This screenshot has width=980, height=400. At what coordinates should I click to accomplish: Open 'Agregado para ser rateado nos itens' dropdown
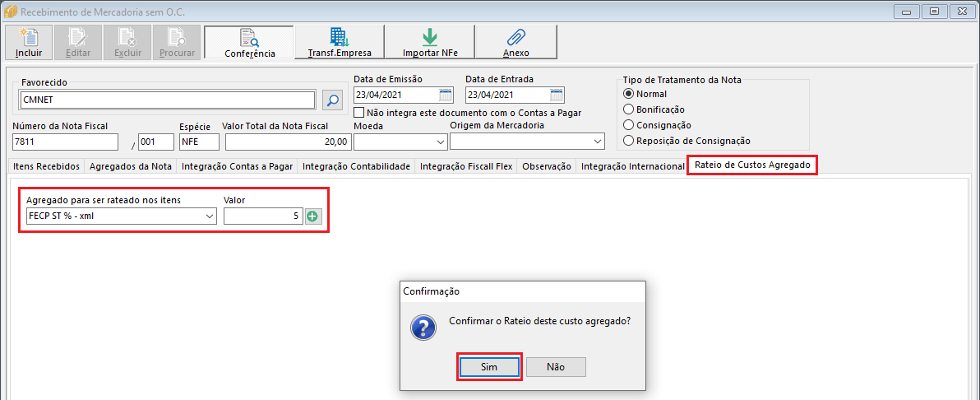[210, 216]
